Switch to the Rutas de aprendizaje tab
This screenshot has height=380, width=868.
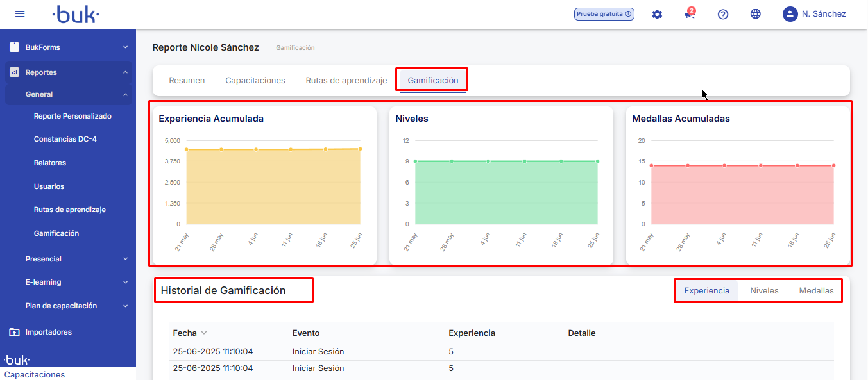pyautogui.click(x=346, y=81)
